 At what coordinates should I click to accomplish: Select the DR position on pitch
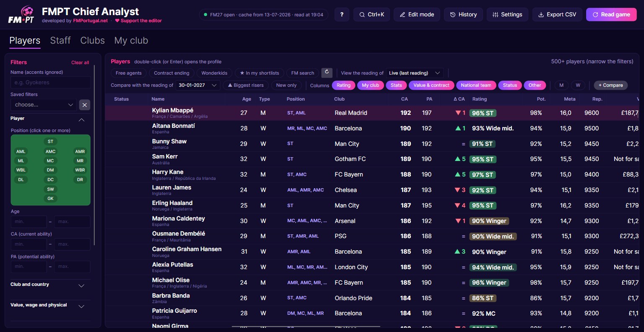(80, 179)
